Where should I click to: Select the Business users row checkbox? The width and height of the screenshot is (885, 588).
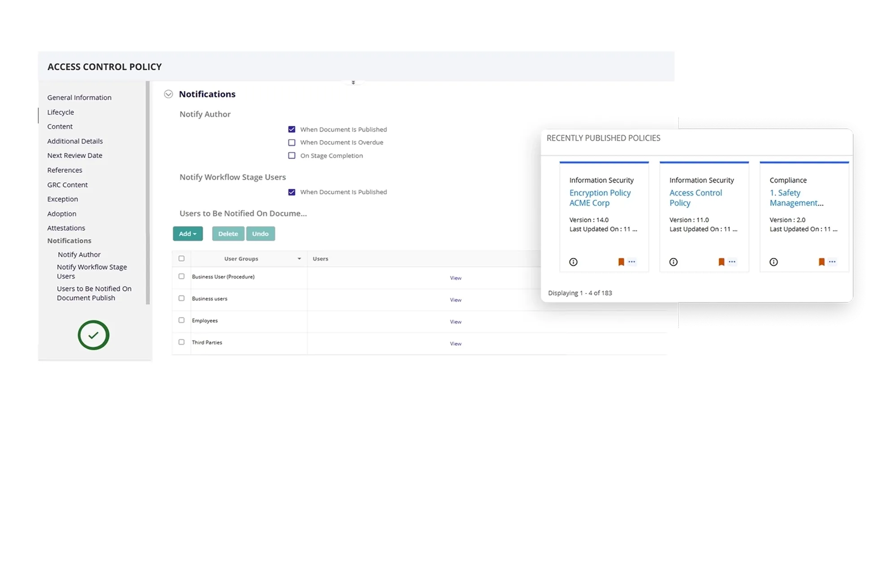coord(181,298)
